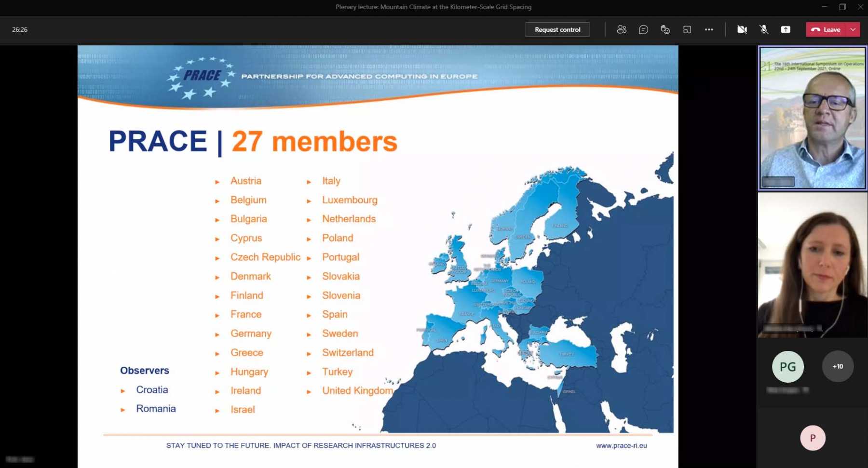
Task: Open the meeting chat panel
Action: (x=643, y=29)
